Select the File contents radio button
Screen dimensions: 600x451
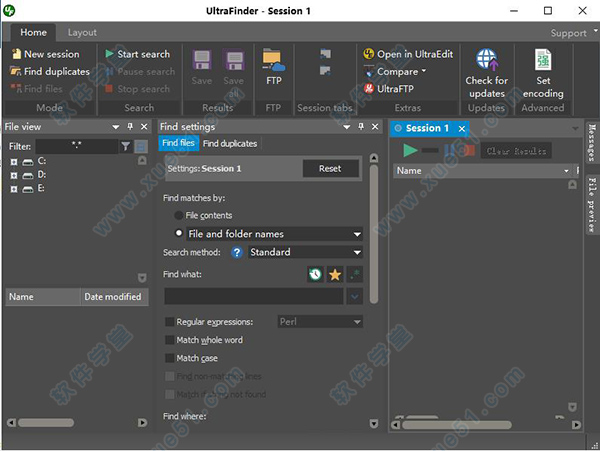pos(178,215)
